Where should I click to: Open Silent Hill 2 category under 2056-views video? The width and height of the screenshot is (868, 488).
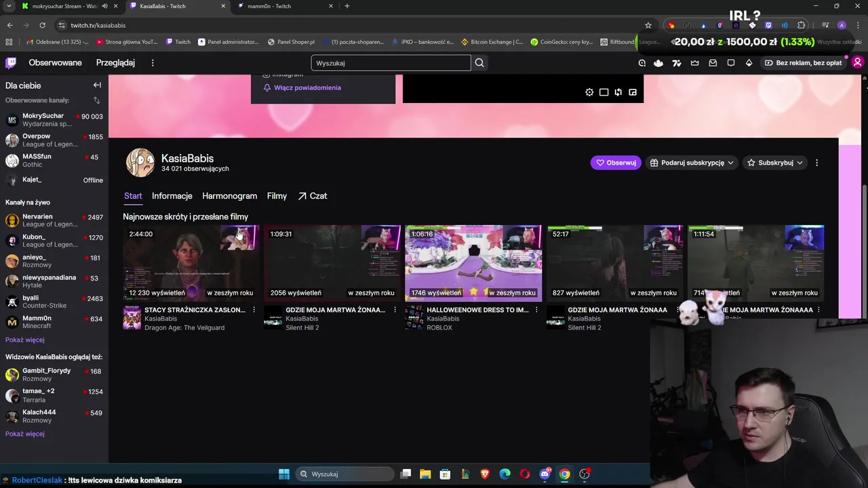pos(302,328)
